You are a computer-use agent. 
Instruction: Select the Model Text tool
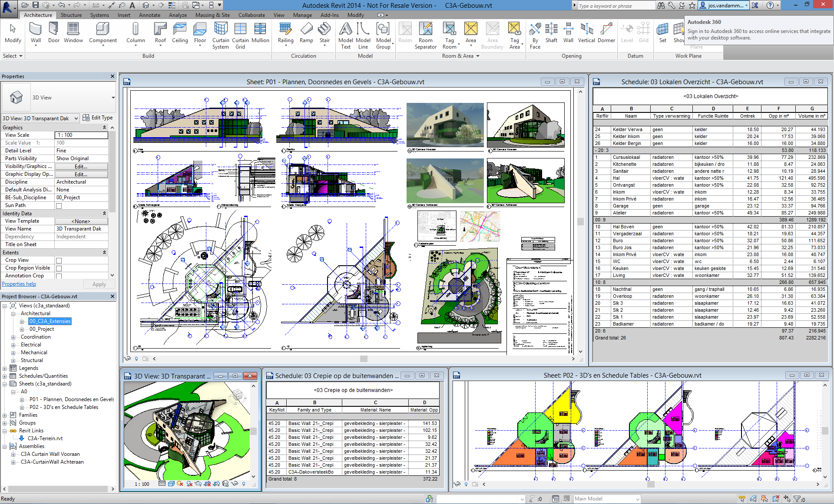(x=345, y=36)
